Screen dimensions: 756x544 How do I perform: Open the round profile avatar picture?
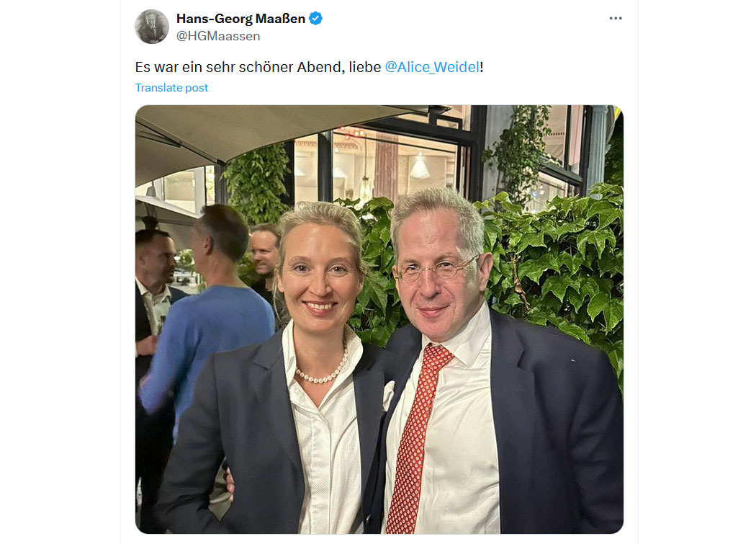(x=152, y=27)
